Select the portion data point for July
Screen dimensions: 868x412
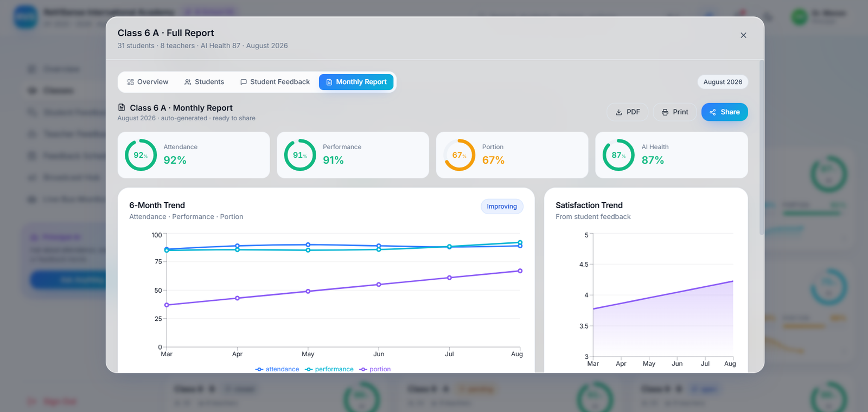[x=449, y=278]
